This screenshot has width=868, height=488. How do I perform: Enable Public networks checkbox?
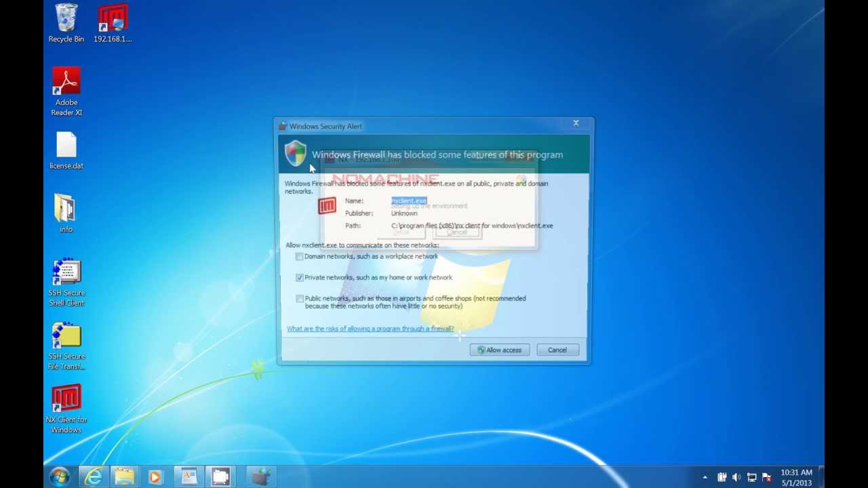coord(299,298)
